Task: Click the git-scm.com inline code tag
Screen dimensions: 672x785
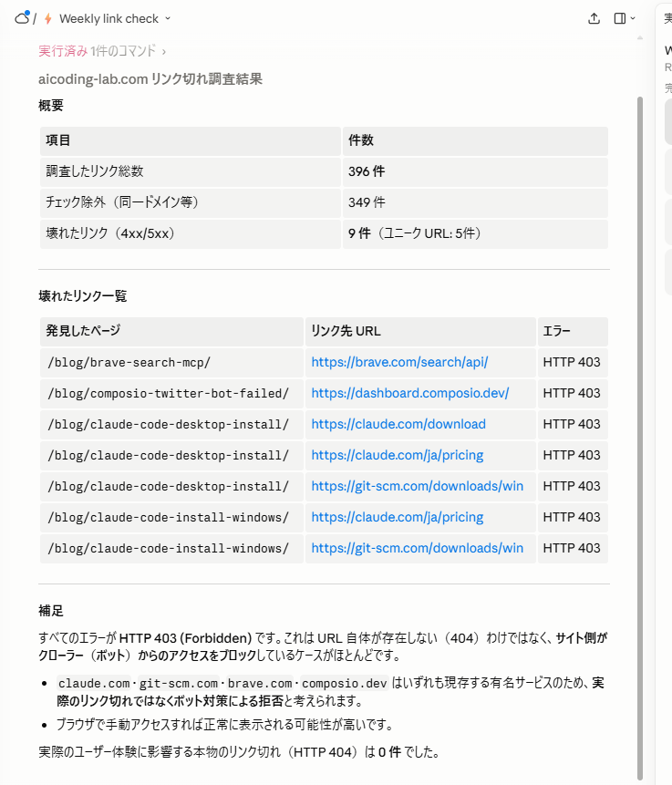Action: point(179,684)
